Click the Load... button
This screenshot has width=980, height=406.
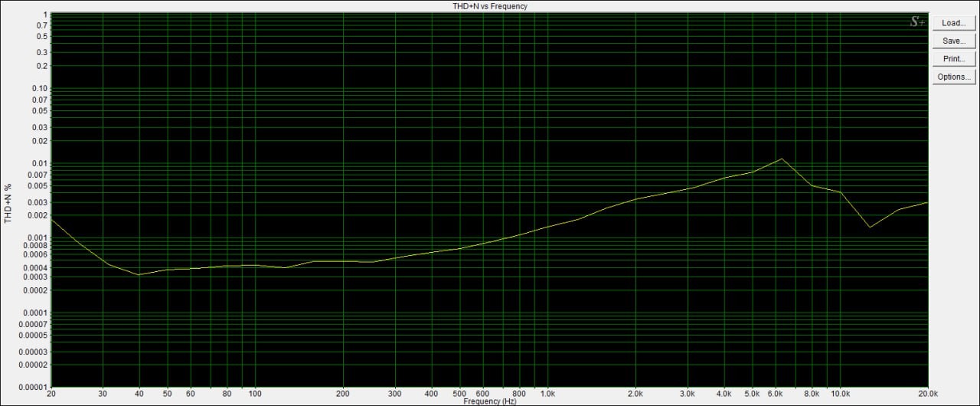[953, 23]
